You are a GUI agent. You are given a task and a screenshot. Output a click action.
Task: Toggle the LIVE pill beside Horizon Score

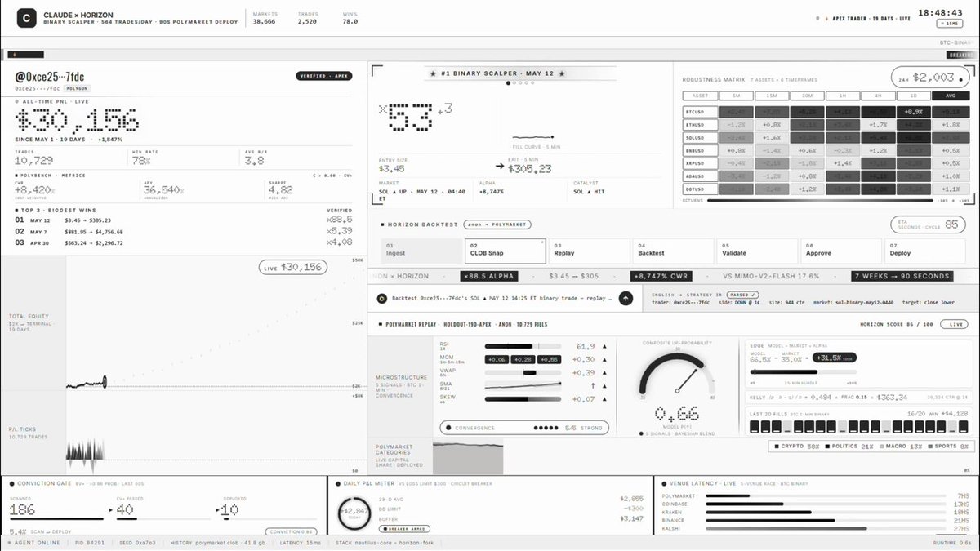(953, 324)
